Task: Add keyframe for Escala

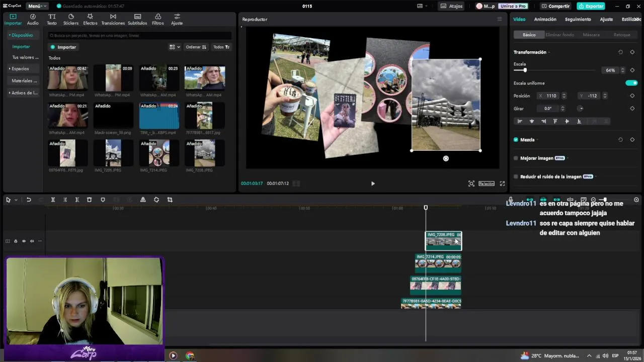Action: pos(632,70)
